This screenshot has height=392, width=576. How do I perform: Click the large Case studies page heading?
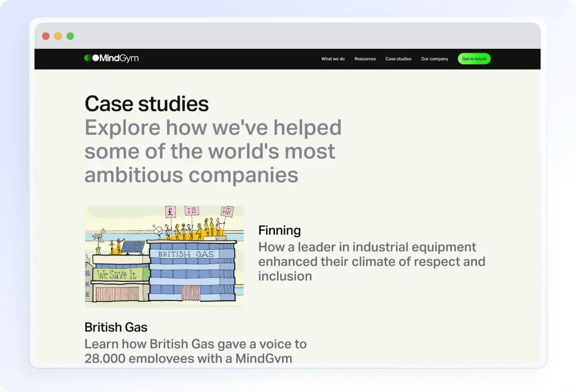(146, 104)
